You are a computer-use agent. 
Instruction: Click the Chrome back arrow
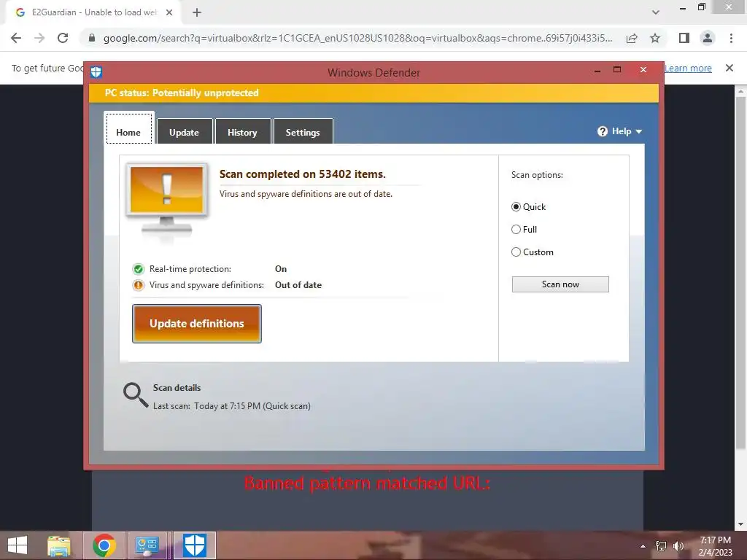tap(16, 38)
